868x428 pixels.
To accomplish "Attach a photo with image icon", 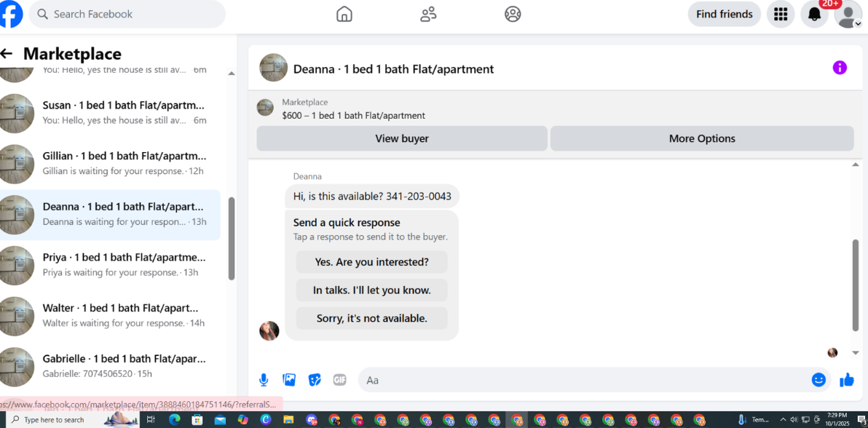I will 289,380.
